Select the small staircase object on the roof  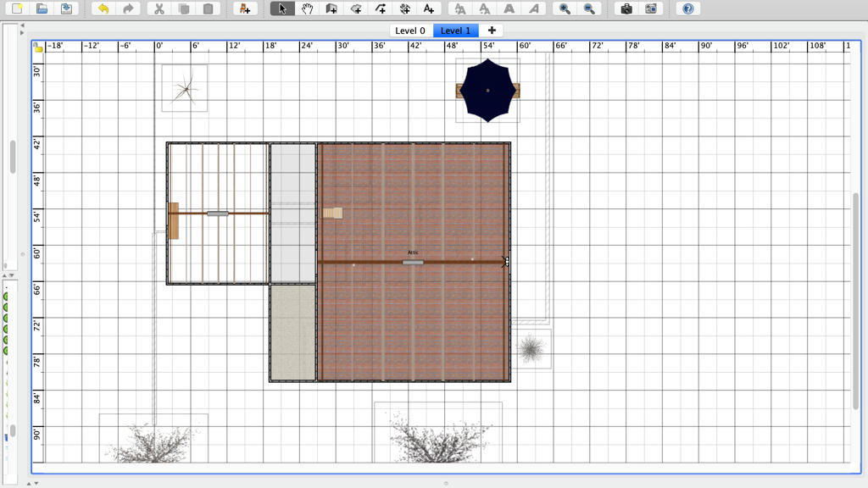pyautogui.click(x=332, y=213)
